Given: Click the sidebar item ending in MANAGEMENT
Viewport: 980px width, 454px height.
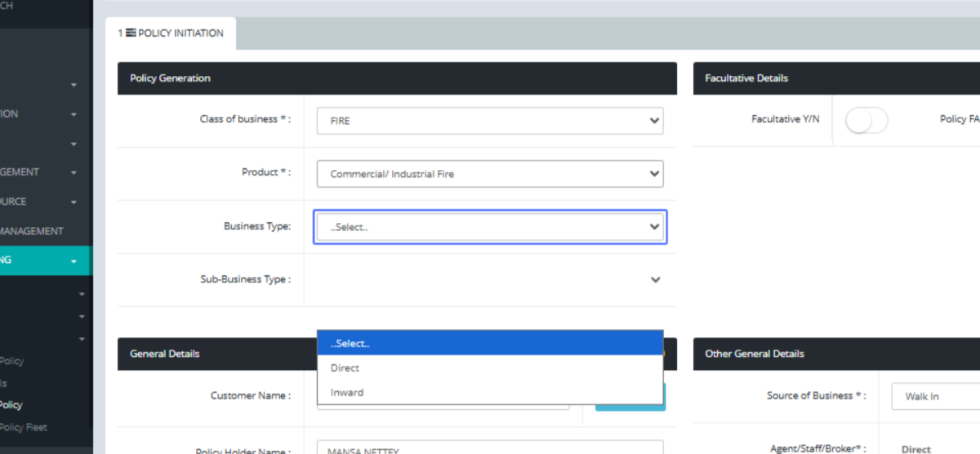Looking at the screenshot, I should click(32, 231).
